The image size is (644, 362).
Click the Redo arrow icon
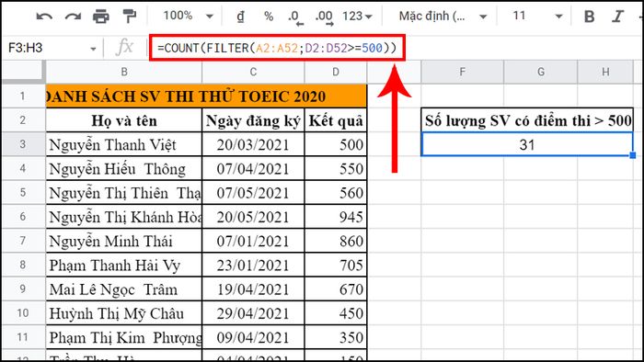(73, 17)
